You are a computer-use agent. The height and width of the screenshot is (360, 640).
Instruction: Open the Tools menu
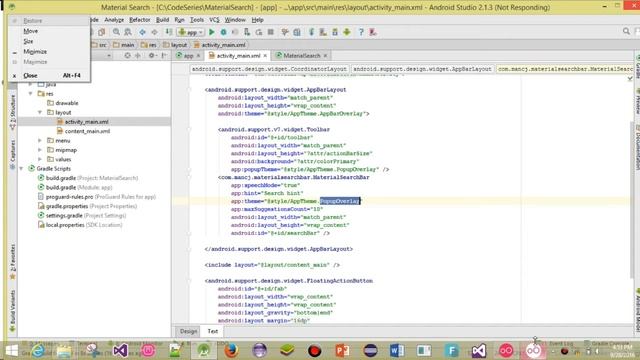(x=197, y=20)
